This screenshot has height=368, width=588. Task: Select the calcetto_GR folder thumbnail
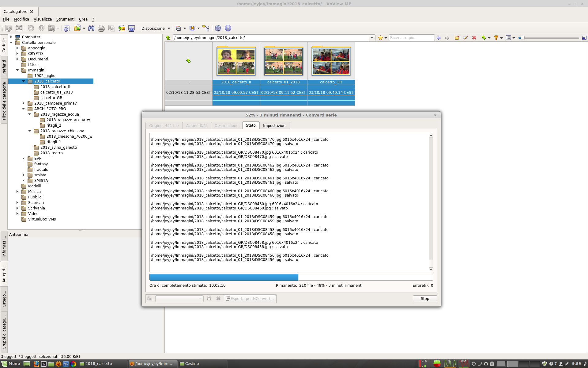(x=331, y=61)
